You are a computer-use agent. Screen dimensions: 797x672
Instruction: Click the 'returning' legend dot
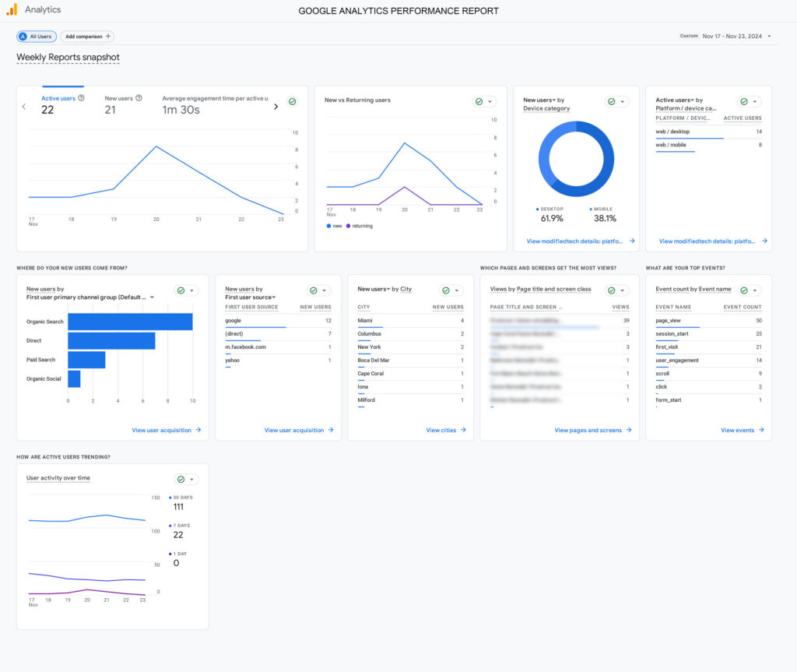(348, 226)
